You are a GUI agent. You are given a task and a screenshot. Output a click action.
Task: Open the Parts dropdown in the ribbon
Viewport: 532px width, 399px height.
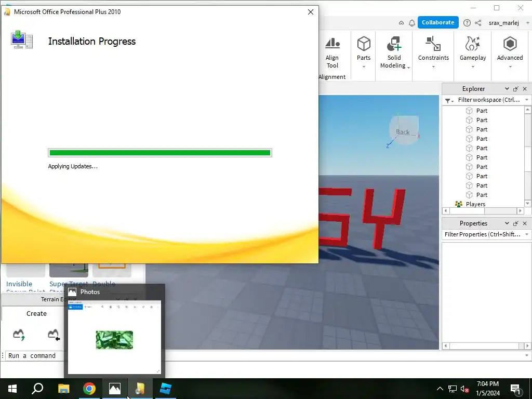coord(363,52)
